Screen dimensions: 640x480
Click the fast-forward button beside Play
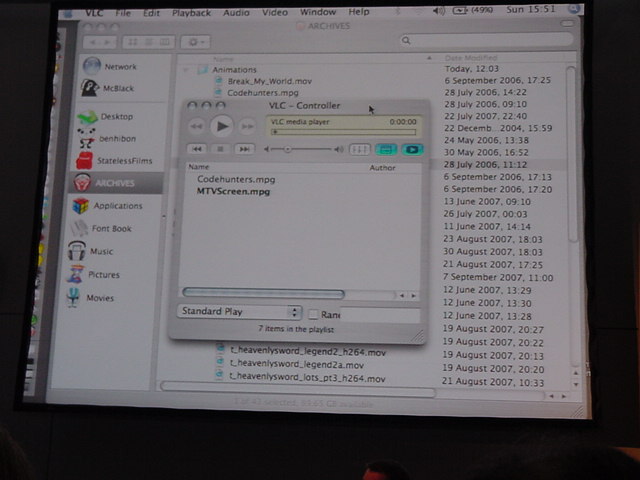(247, 126)
